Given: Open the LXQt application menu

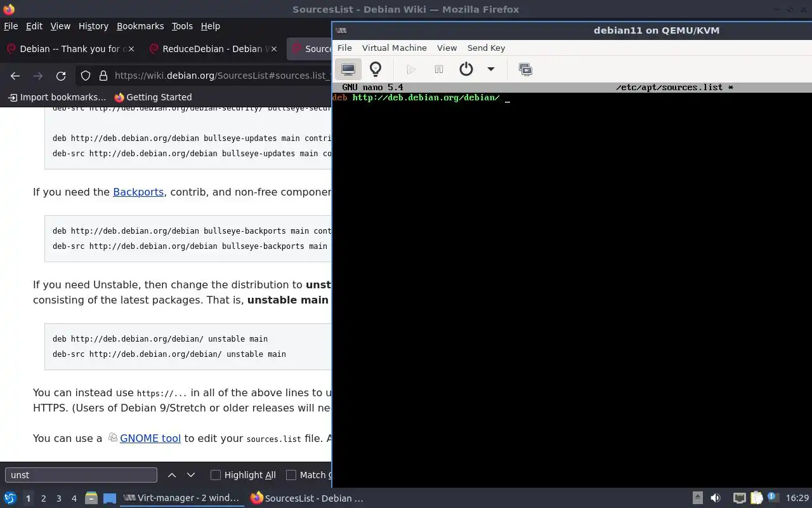Looking at the screenshot, I should (10, 498).
